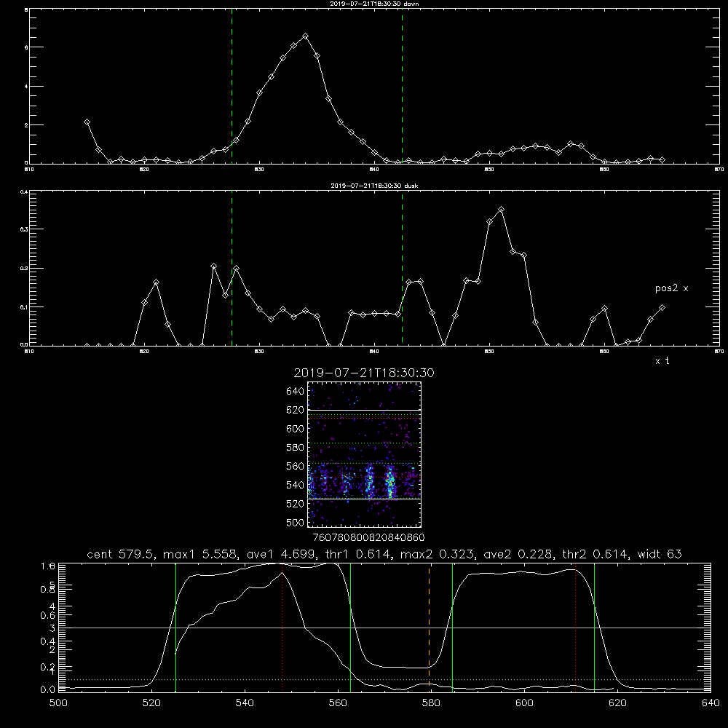Click the solid green line near 615 in the bottom plot
Viewport: 728px width, 728px height.
click(x=594, y=627)
